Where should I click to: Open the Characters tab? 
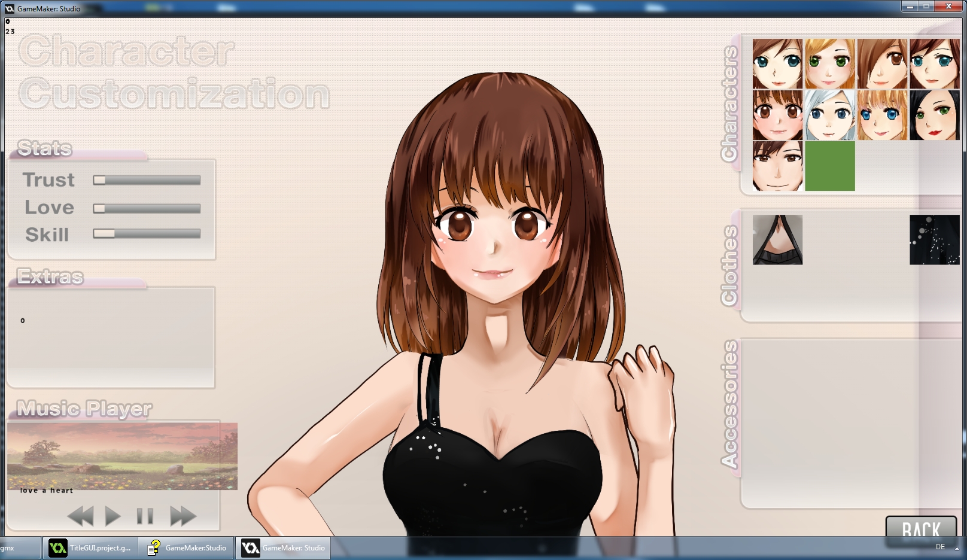click(x=729, y=104)
